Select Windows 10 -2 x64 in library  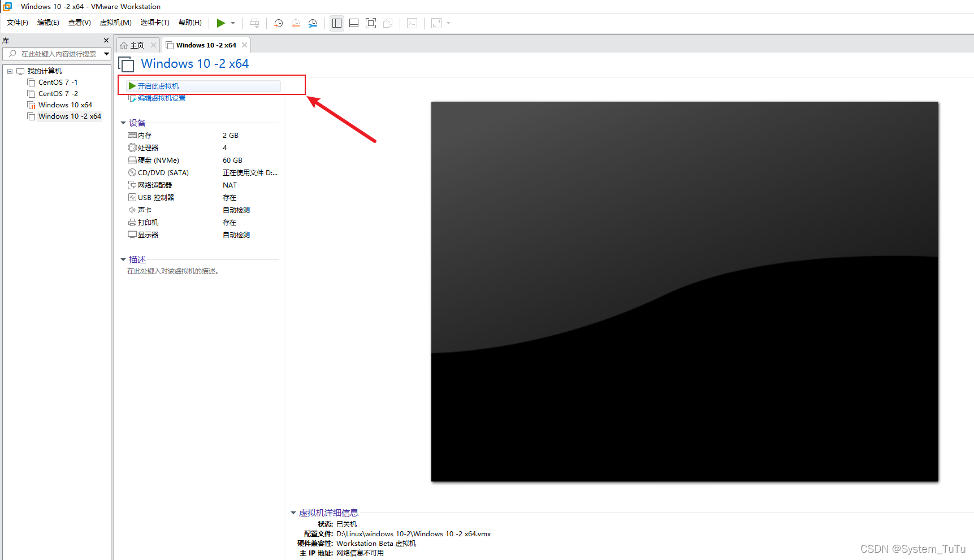click(70, 116)
